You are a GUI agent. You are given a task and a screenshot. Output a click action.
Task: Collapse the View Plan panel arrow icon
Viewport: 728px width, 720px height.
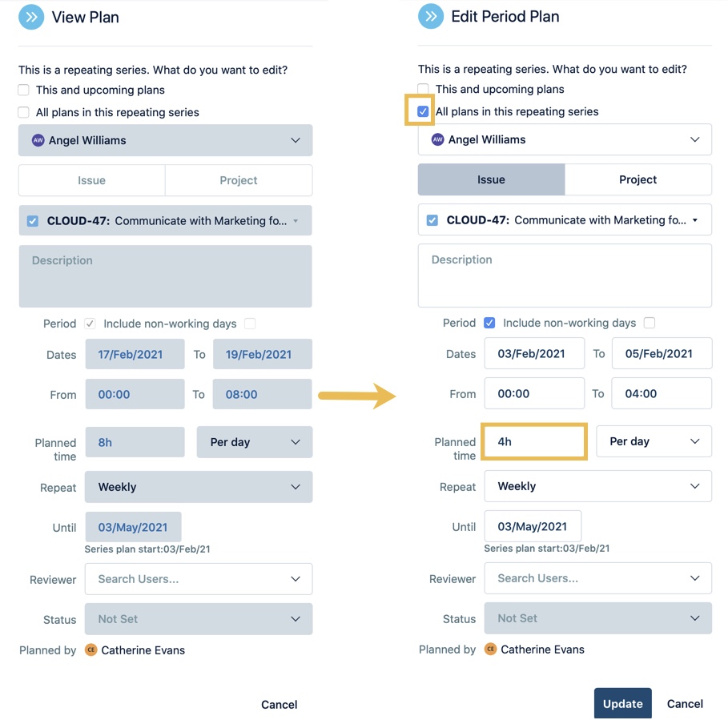coord(31,17)
